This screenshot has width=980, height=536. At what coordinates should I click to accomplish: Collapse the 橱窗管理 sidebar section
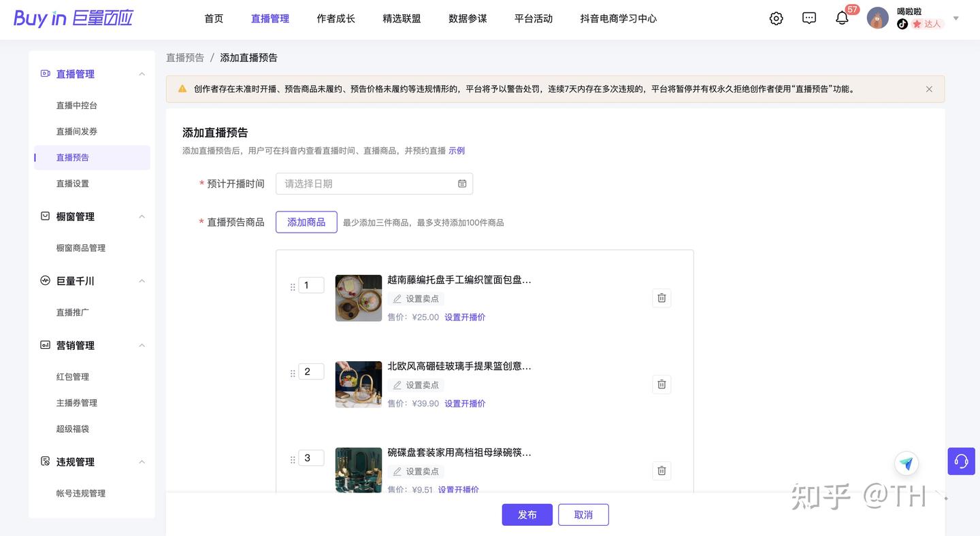click(x=142, y=217)
